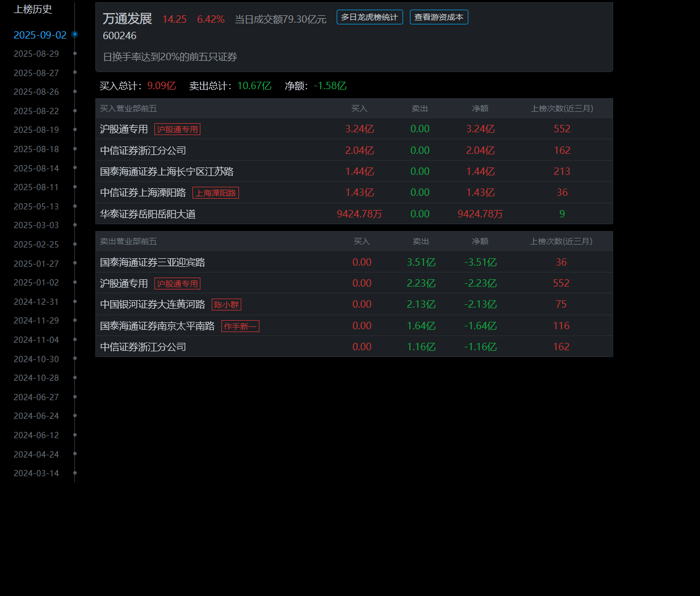Select history date 2025-08-27
The image size is (700, 596).
click(36, 73)
